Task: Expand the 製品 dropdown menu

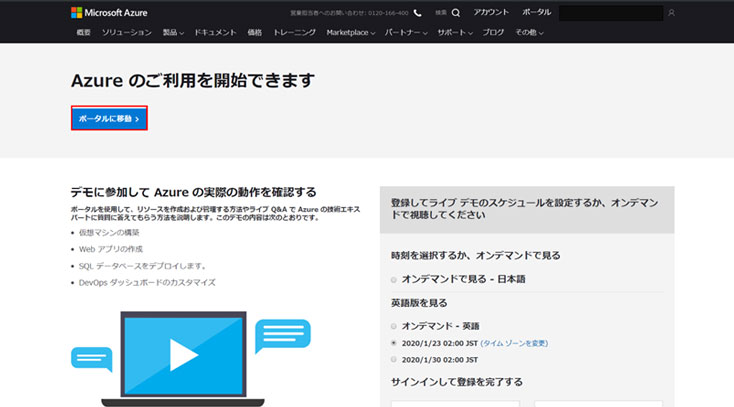Action: pos(173,32)
